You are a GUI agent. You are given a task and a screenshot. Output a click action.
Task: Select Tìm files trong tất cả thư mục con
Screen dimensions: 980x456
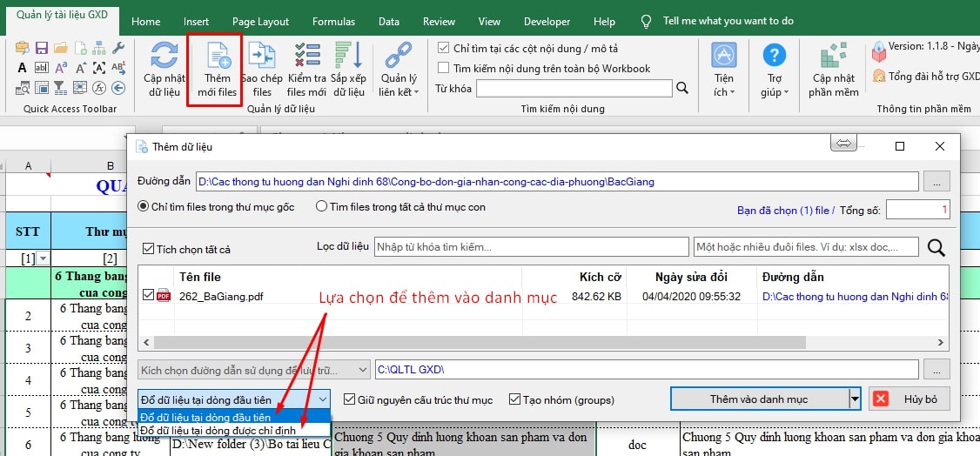point(321,207)
